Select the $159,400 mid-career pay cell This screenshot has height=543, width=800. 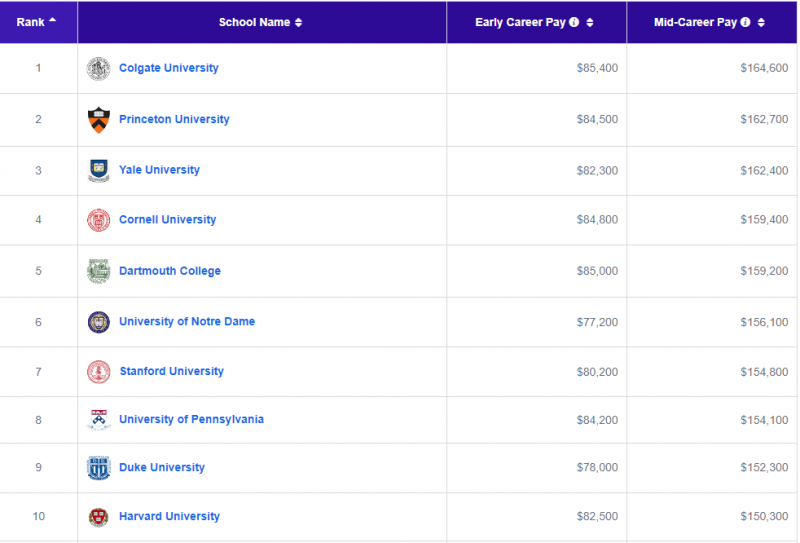[712, 220]
